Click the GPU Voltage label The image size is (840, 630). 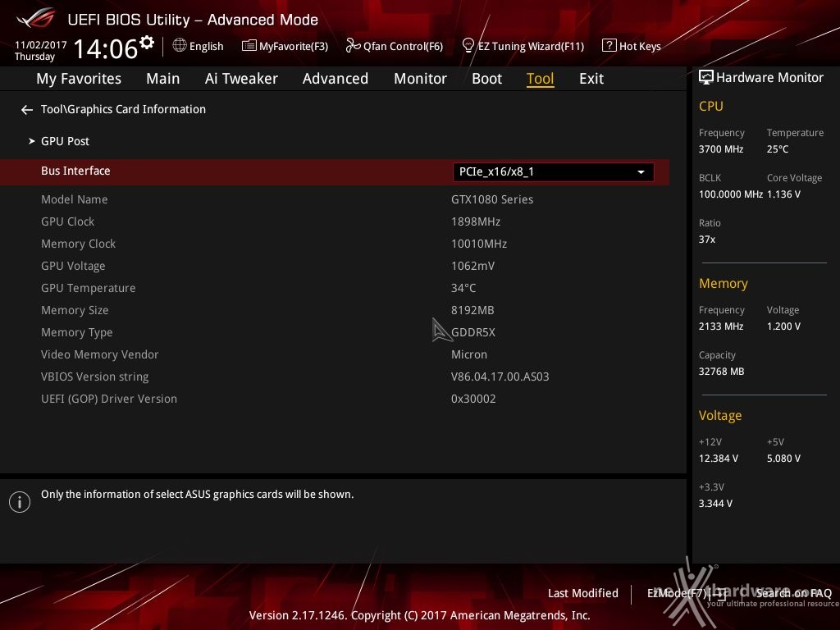(x=73, y=267)
